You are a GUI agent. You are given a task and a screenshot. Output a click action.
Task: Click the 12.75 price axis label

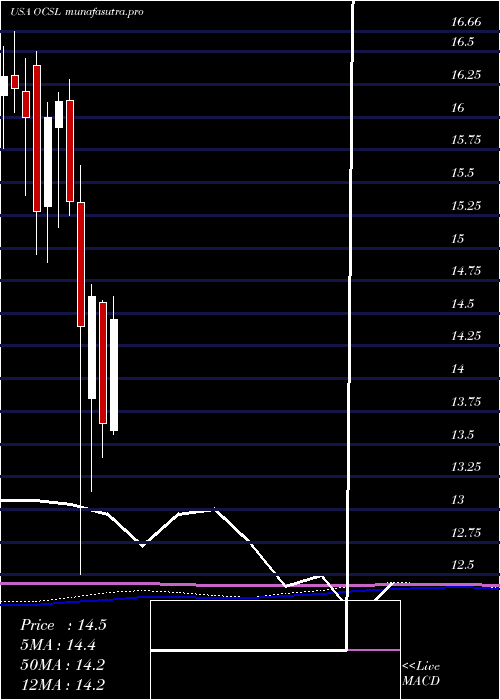point(466,533)
